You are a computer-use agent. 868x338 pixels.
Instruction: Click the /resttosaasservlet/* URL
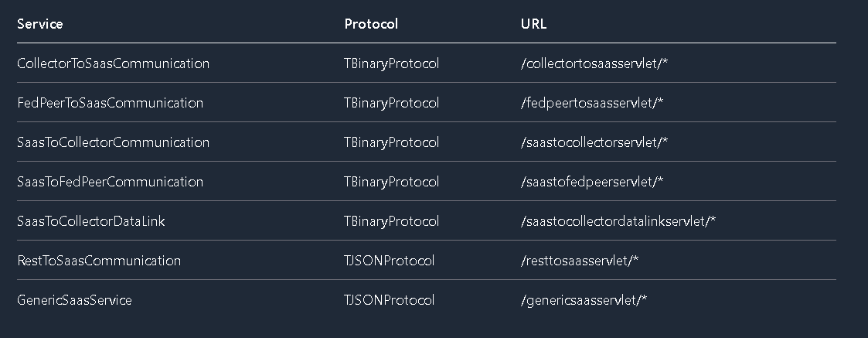(x=580, y=261)
